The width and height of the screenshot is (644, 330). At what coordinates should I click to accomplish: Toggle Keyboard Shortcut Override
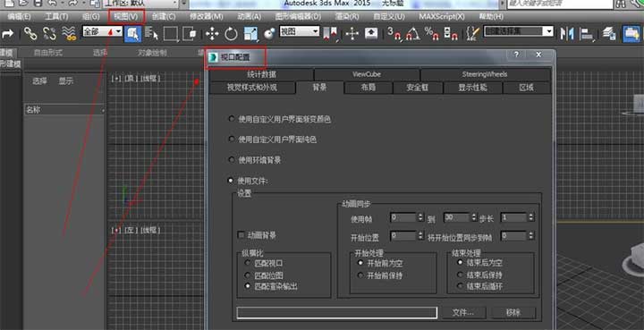click(371, 34)
